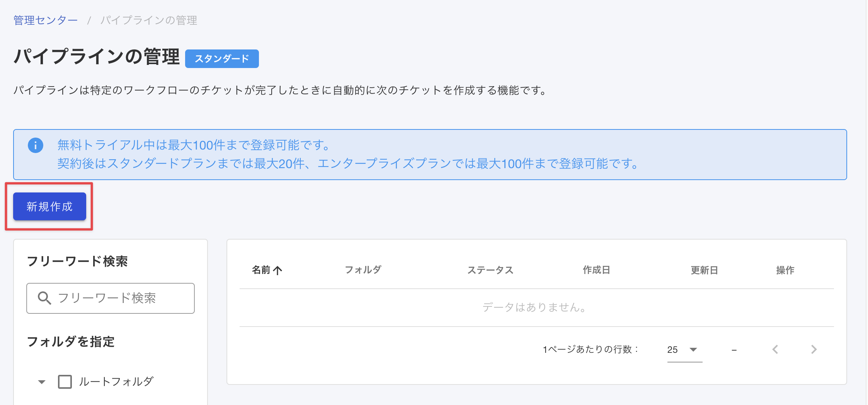Focus the フリーワード検索 input field
The image size is (868, 405).
coord(111,298)
